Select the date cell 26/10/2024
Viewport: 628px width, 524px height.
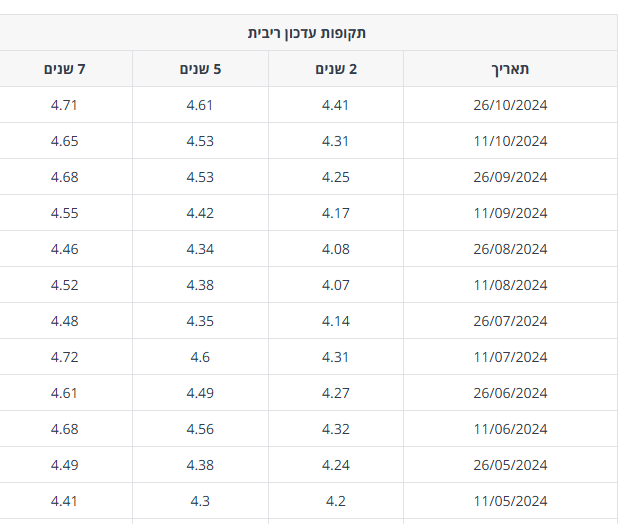(510, 105)
